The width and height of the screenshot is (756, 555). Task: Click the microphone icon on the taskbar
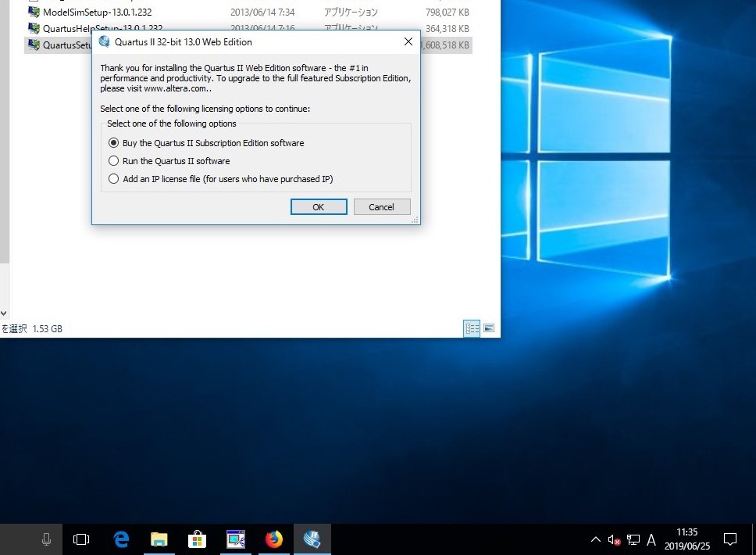point(46,539)
